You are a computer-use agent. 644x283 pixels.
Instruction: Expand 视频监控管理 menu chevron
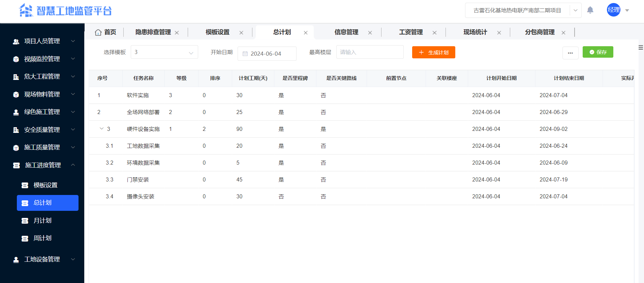coord(73,59)
